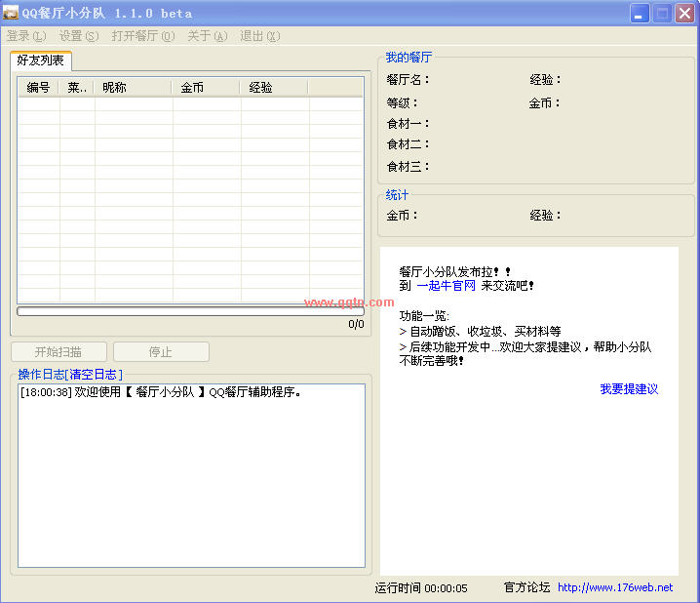Click the 清空日志 link to clear log
The width and height of the screenshot is (700, 603).
tap(94, 375)
